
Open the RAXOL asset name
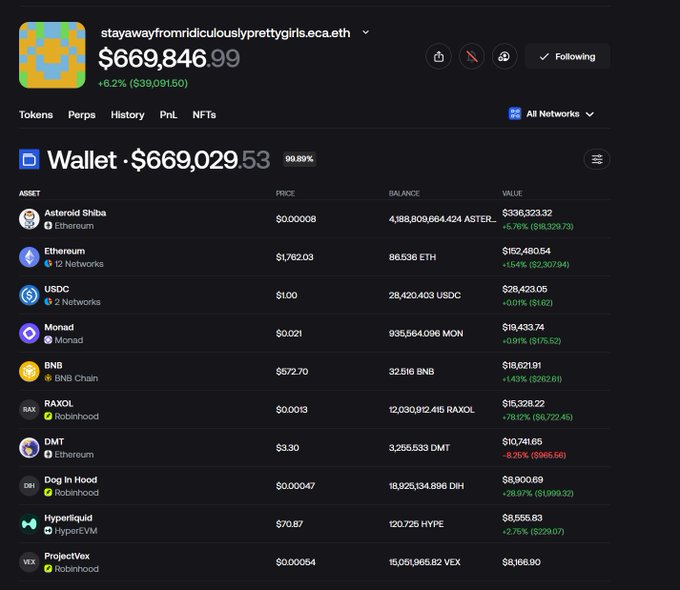[59, 404]
